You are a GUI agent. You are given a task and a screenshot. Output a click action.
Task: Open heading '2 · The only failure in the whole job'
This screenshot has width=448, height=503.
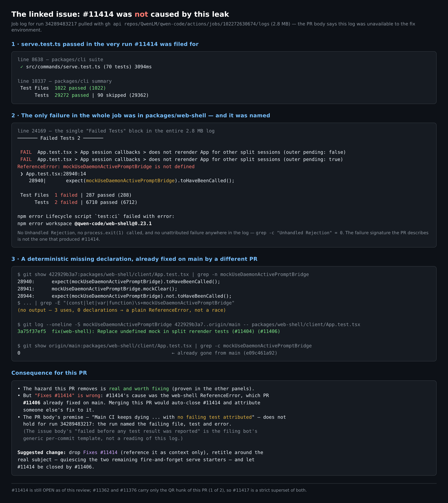[x=140, y=115]
